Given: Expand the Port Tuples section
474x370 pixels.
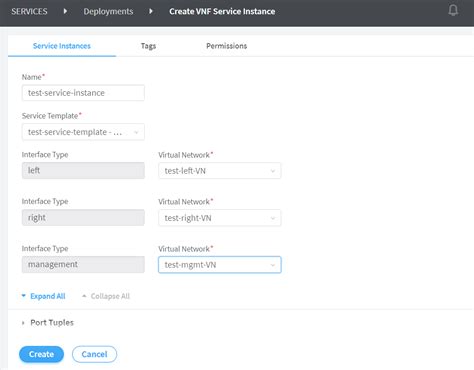Looking at the screenshot, I should pyautogui.click(x=48, y=323).
